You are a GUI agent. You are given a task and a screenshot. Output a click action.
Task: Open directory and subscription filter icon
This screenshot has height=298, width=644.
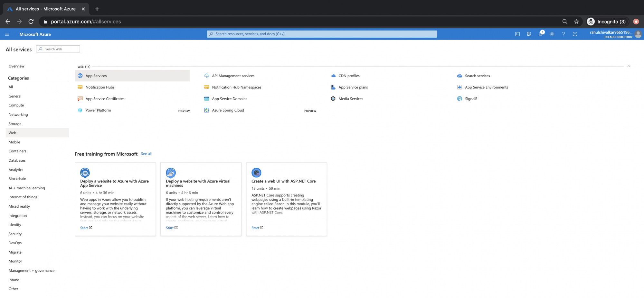click(529, 34)
